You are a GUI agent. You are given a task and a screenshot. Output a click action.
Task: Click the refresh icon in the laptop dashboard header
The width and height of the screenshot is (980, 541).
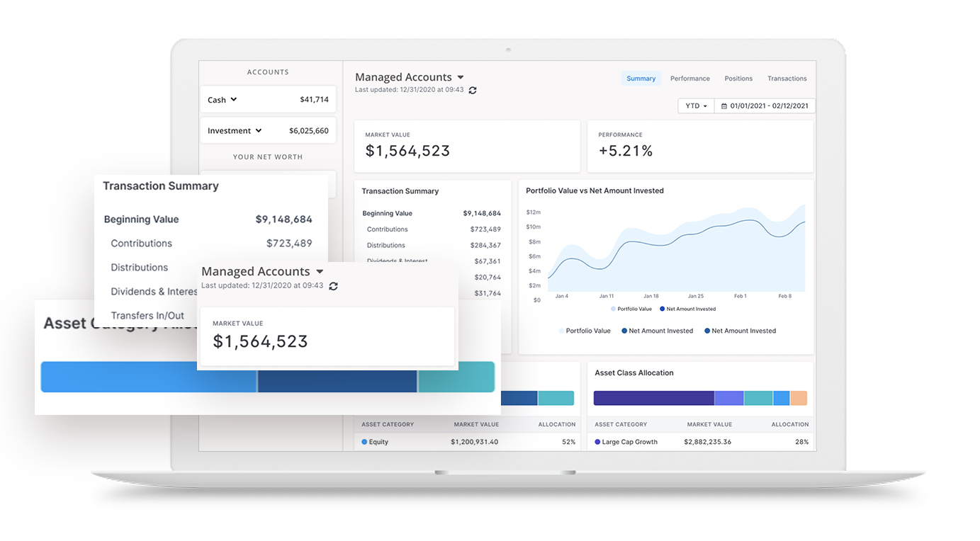tap(473, 91)
